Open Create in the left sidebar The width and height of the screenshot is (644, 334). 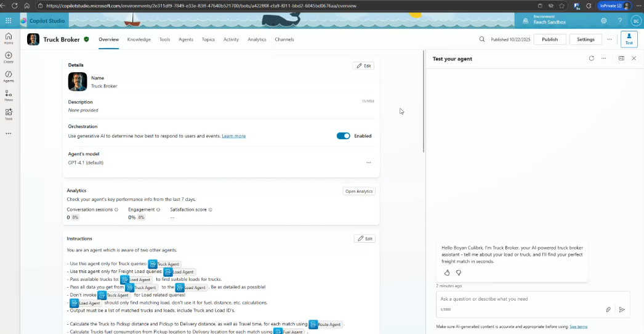tap(8, 57)
